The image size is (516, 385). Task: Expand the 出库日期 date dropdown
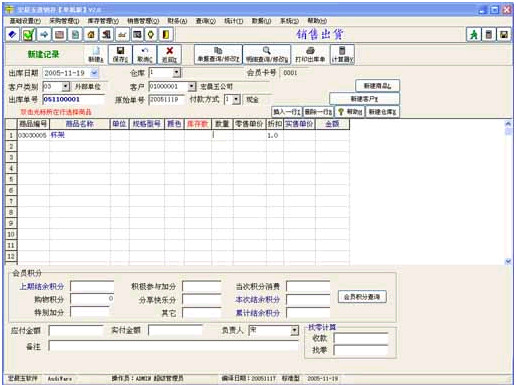pos(94,73)
